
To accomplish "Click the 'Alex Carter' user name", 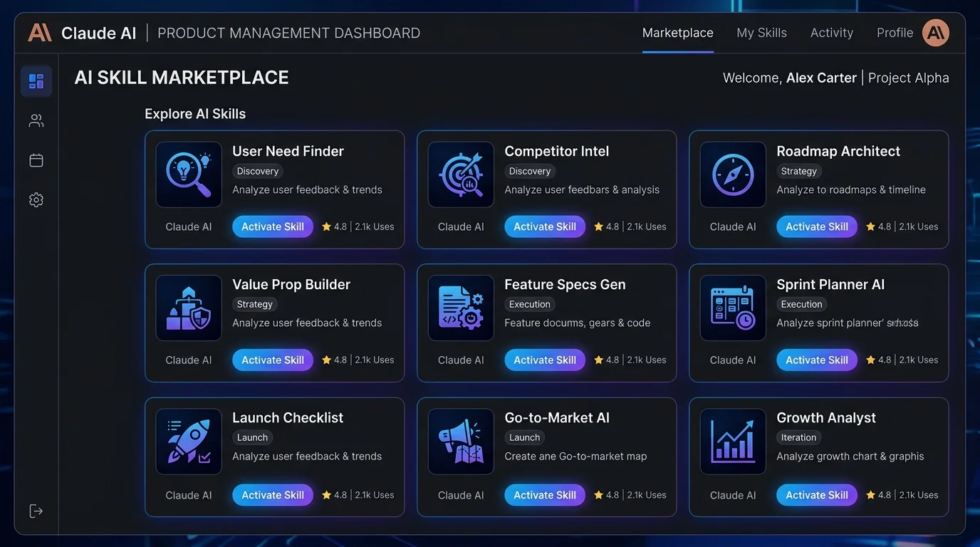I will point(821,78).
